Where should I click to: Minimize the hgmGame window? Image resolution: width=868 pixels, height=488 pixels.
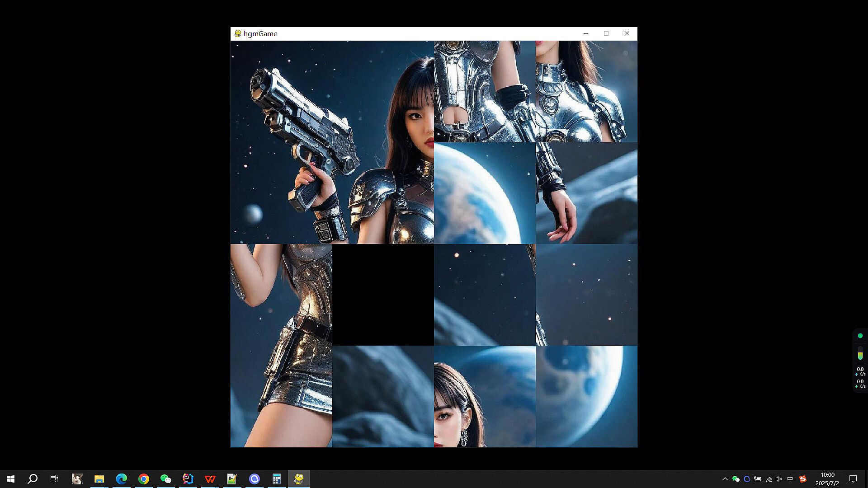(x=586, y=33)
